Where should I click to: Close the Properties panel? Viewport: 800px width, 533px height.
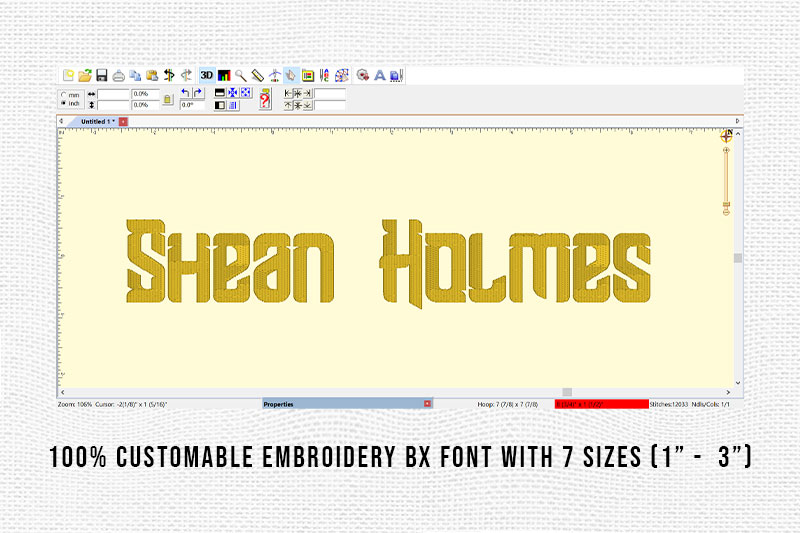point(428,403)
